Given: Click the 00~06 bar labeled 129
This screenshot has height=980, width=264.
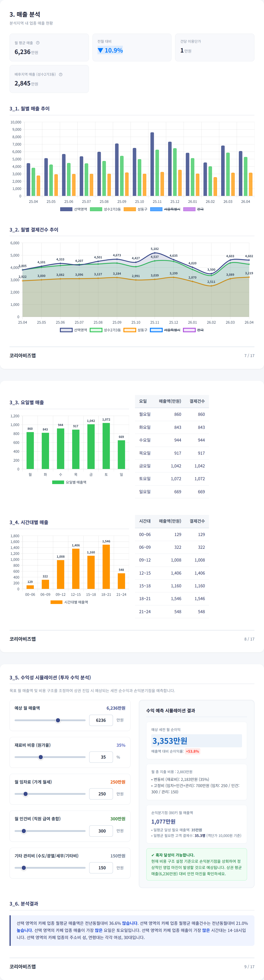Looking at the screenshot, I should (30, 587).
